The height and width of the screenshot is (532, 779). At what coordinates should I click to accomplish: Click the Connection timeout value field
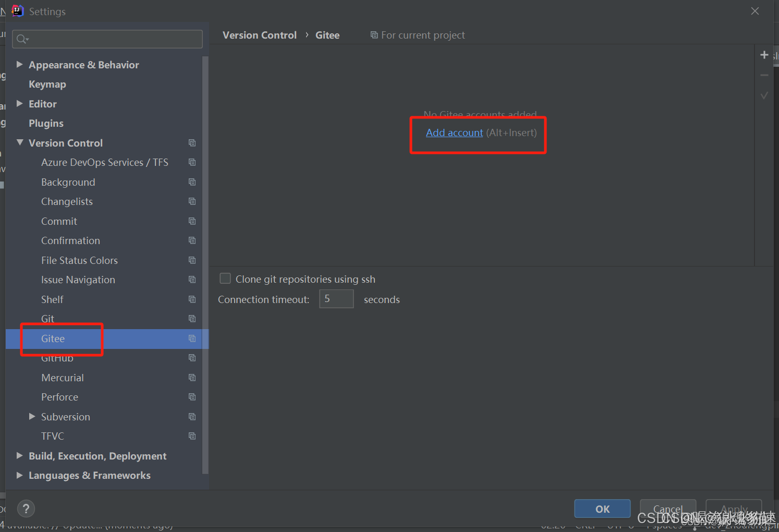(x=336, y=299)
